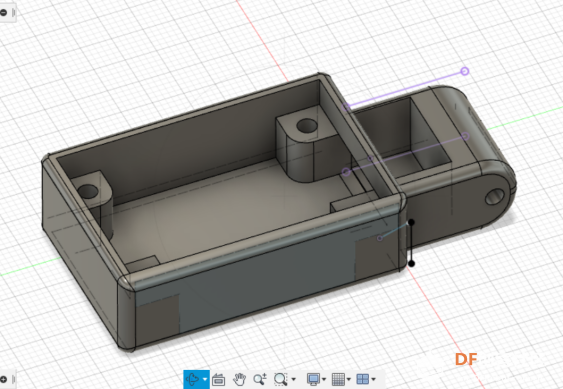Activate the Orbit navigation tool
Image resolution: width=563 pixels, height=389 pixels.
192,379
